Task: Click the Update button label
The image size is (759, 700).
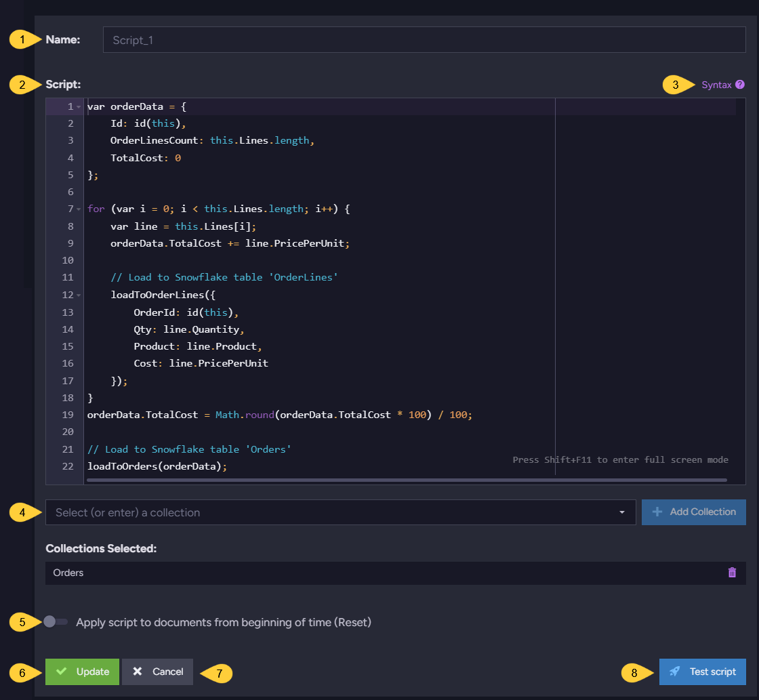Action: click(x=93, y=672)
